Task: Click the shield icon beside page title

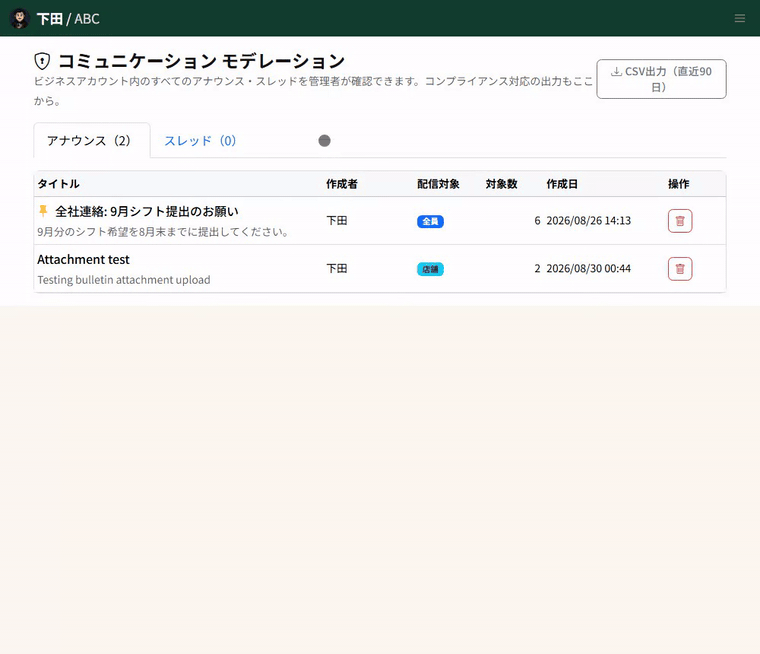Action: 42,61
